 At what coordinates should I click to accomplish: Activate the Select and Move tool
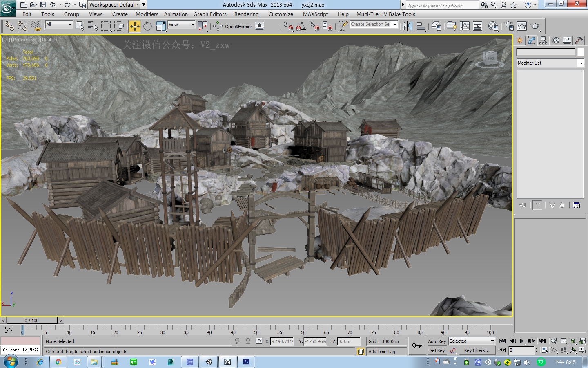pyautogui.click(x=134, y=26)
